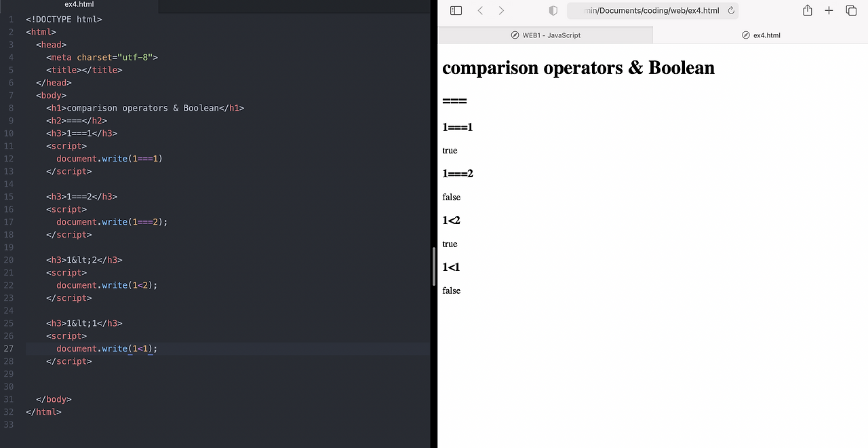
Task: Open a new Safari tab
Action: [x=829, y=10]
